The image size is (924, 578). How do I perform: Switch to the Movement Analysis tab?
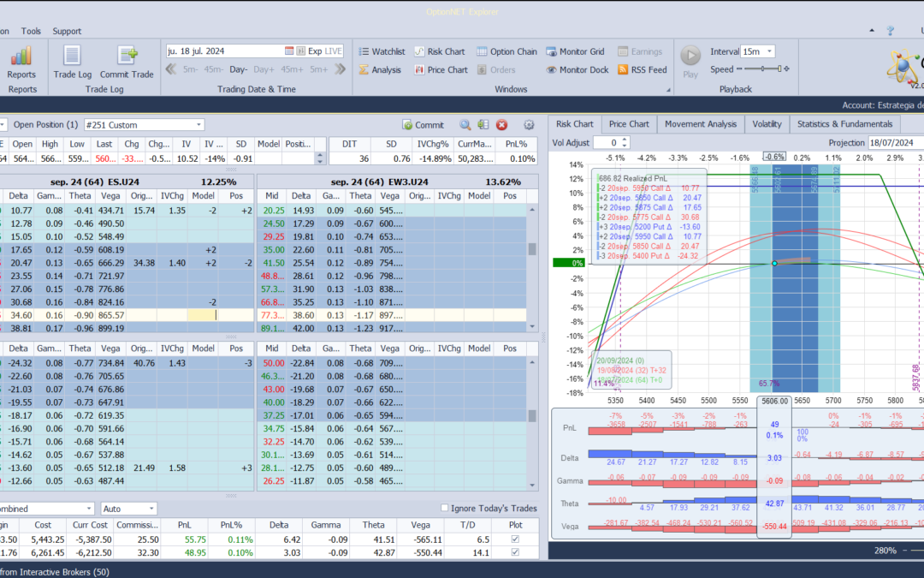pos(700,124)
